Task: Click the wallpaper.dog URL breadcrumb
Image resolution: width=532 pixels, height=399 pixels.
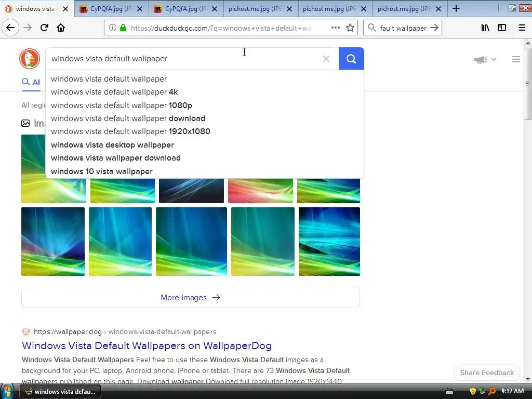Action: (x=125, y=332)
